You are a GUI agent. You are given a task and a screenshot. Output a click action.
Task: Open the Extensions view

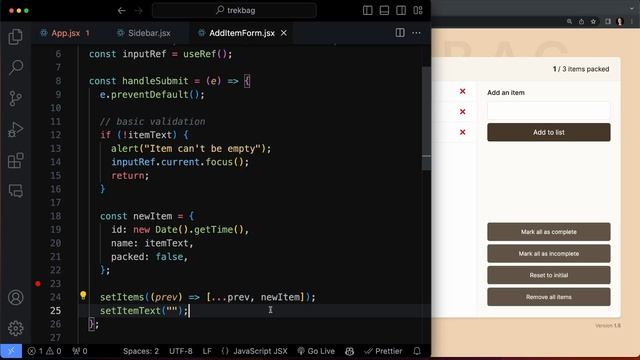coord(16,160)
